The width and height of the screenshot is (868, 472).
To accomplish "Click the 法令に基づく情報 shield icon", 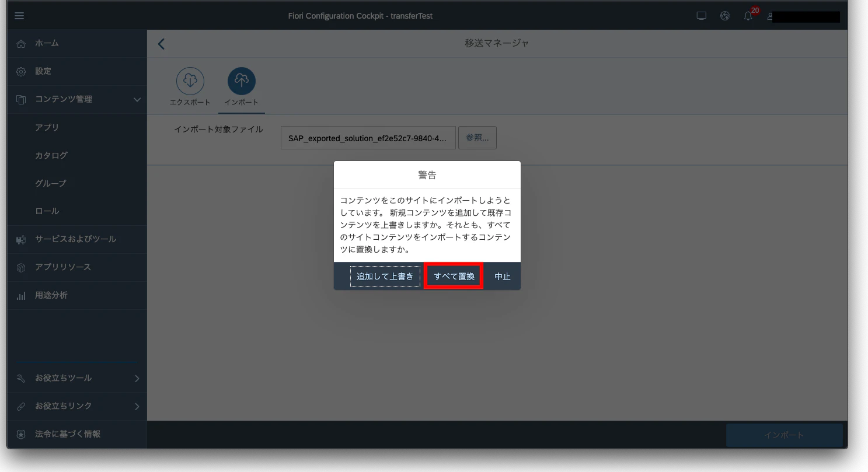I will 21,434.
